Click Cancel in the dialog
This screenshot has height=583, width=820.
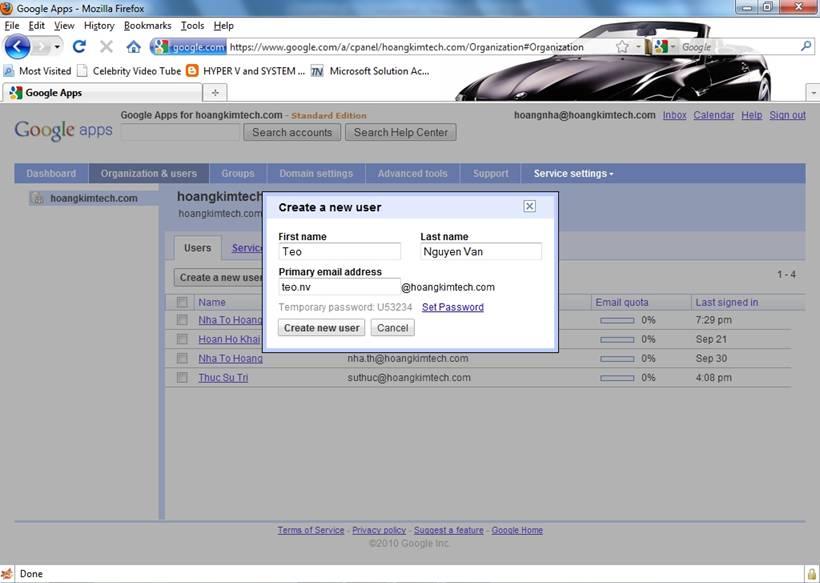click(393, 328)
